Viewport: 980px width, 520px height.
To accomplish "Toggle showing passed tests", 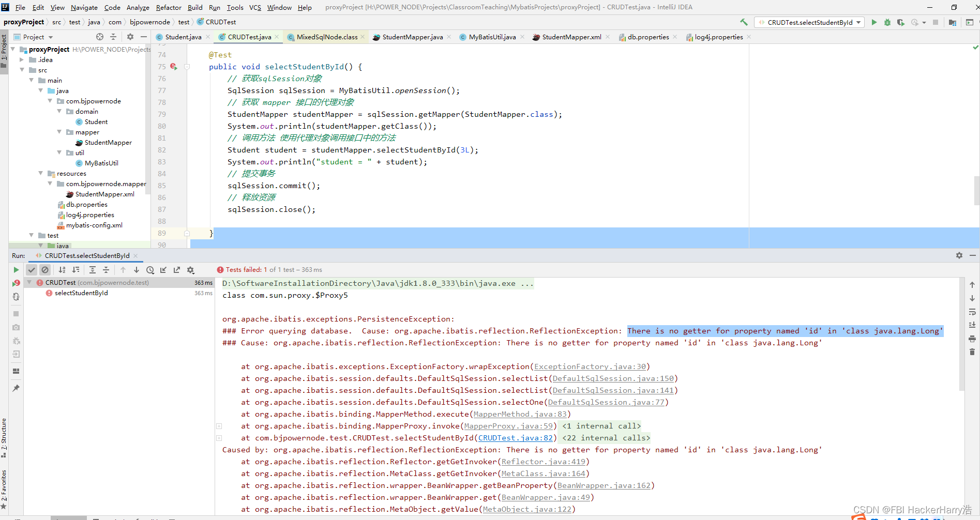I will point(32,270).
